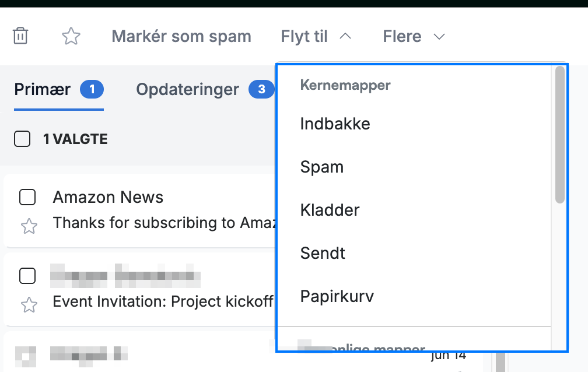The width and height of the screenshot is (588, 372).
Task: Click the unread badge on Primær tab
Action: coord(92,89)
